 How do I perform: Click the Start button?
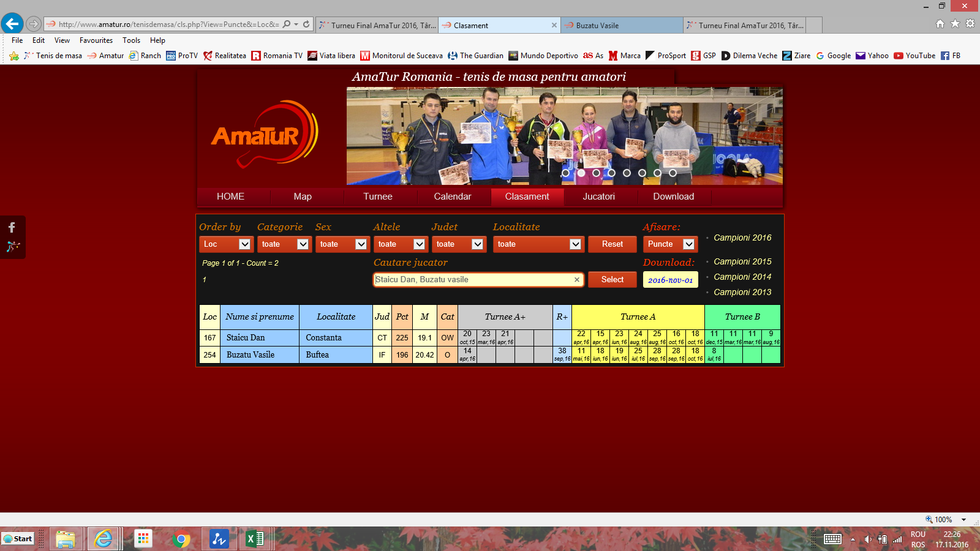(x=17, y=539)
